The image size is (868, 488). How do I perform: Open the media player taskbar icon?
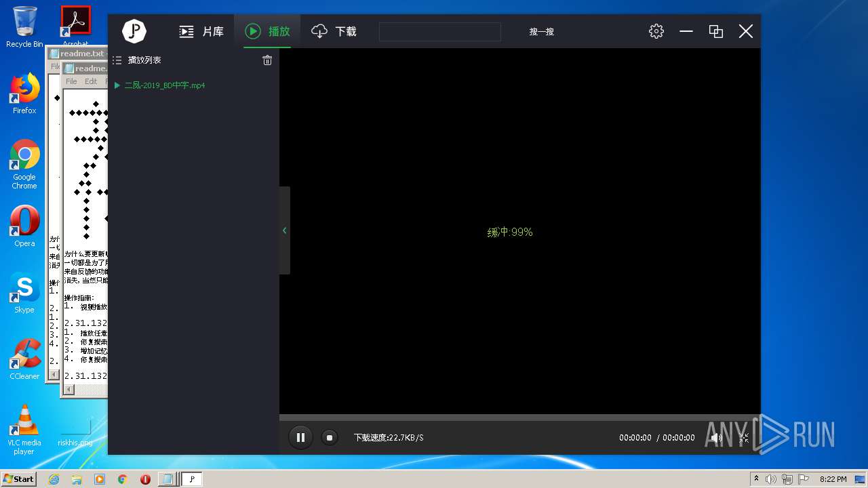click(100, 479)
